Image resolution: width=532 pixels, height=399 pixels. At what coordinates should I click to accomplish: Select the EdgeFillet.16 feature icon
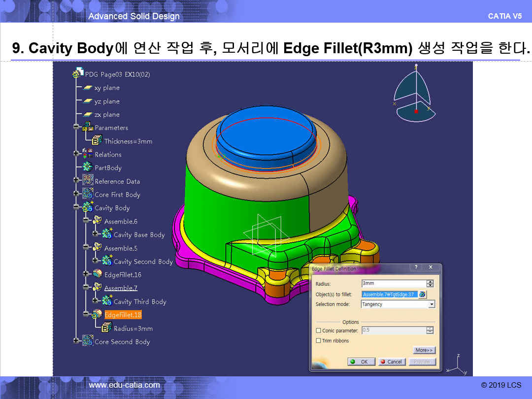[x=98, y=274]
